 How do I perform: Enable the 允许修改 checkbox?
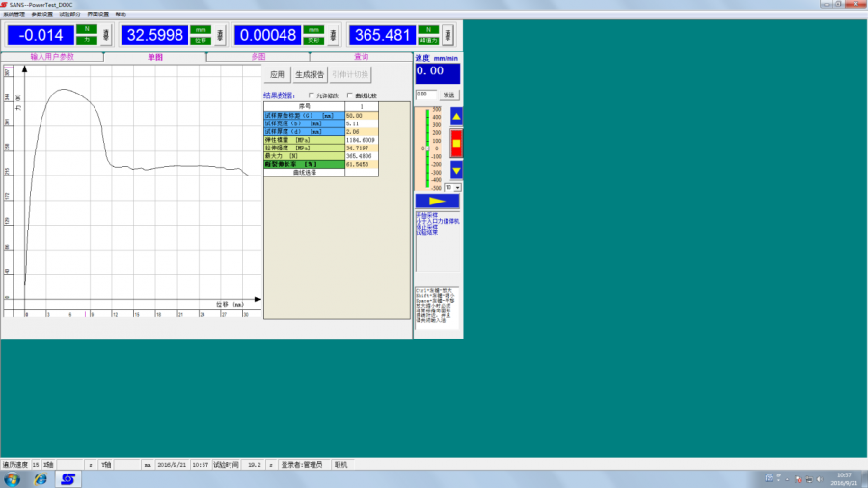(x=312, y=95)
